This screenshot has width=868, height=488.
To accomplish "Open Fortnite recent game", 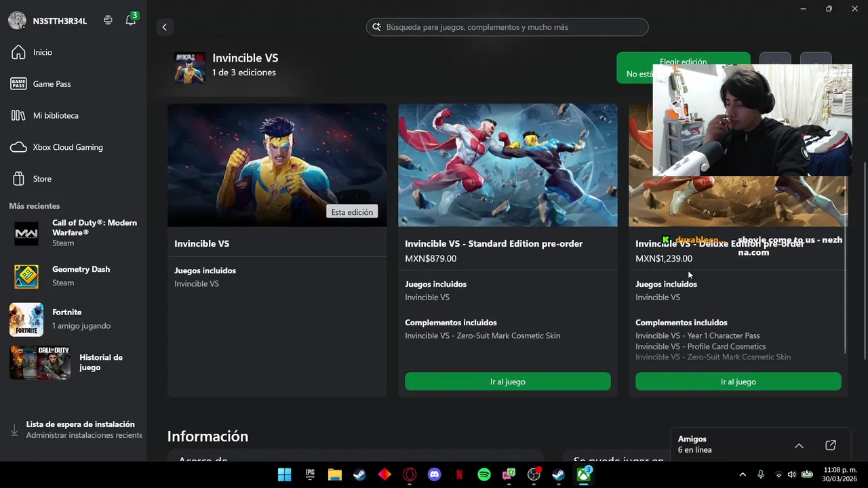I will (73, 319).
